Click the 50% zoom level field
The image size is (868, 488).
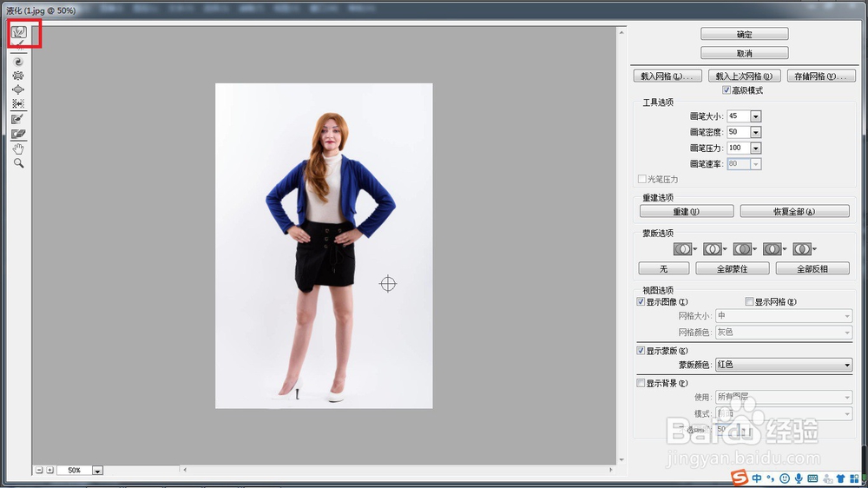[74, 471]
